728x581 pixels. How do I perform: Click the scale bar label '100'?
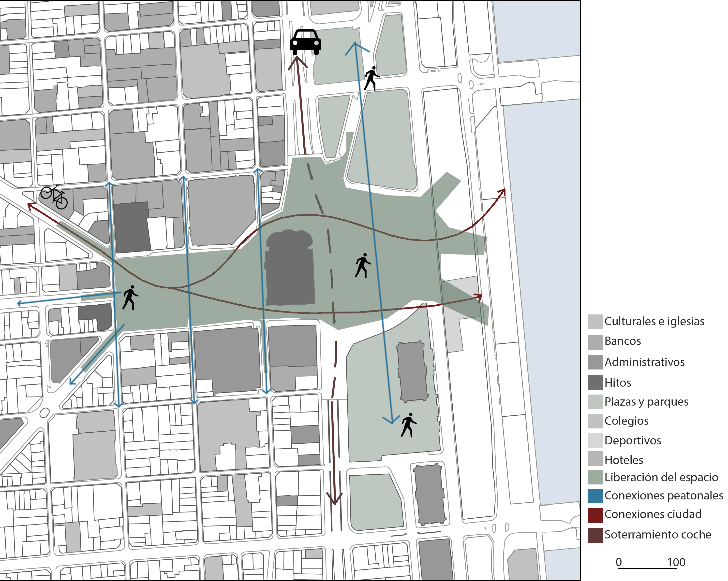coord(676,562)
